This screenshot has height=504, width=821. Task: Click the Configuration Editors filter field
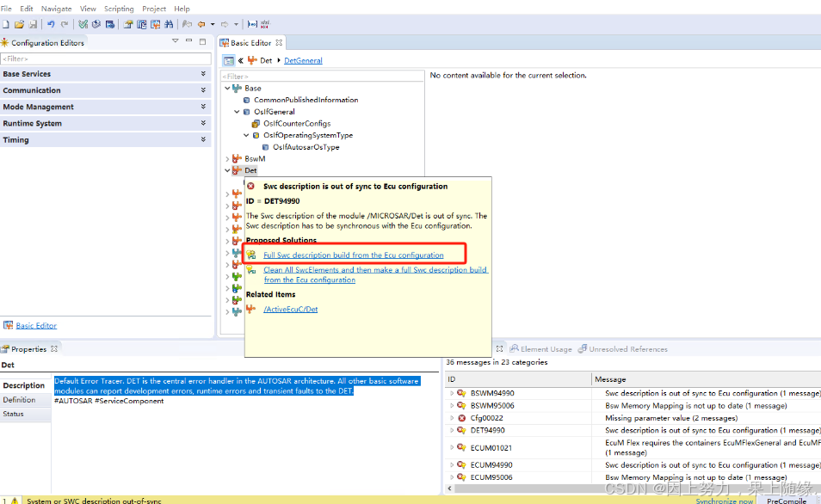coord(106,58)
